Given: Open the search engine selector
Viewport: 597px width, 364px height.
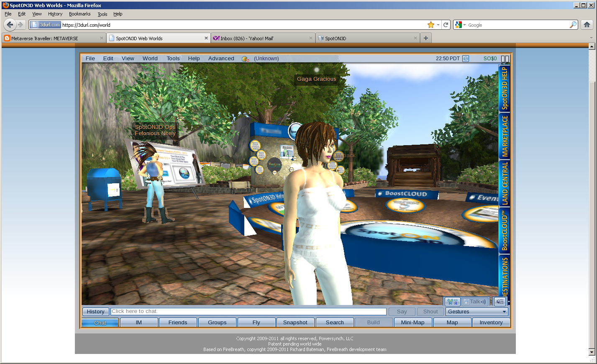Looking at the screenshot, I should (460, 25).
